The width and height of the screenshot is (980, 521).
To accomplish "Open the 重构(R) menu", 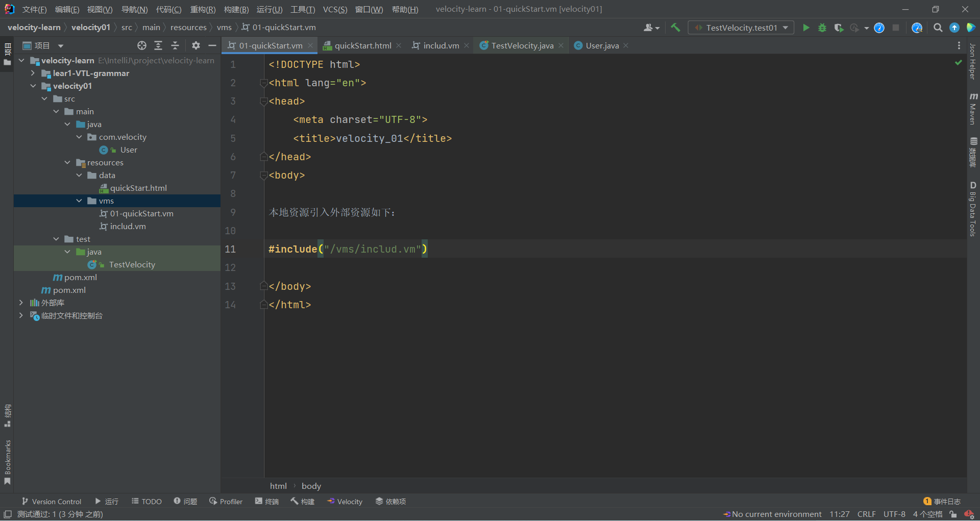I will point(203,9).
